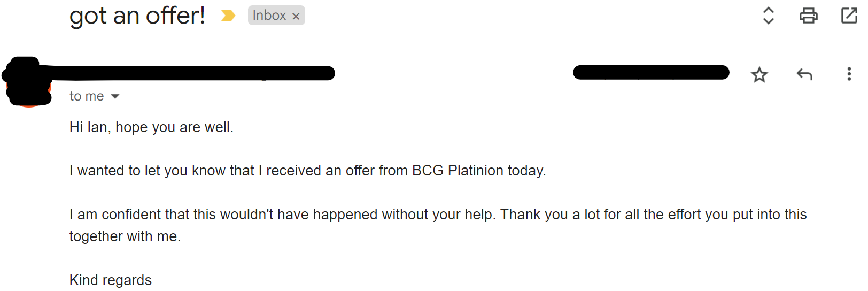Screen dimensions: 868x291
Task: Click the sender's redacted avatar picture
Action: coord(28,81)
